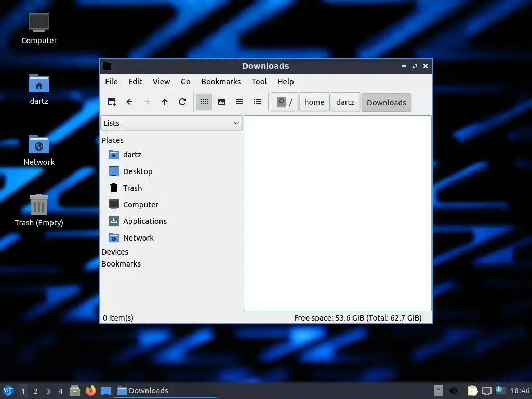Open the Lists side pane dropdown
This screenshot has height=399, width=532.
171,123
